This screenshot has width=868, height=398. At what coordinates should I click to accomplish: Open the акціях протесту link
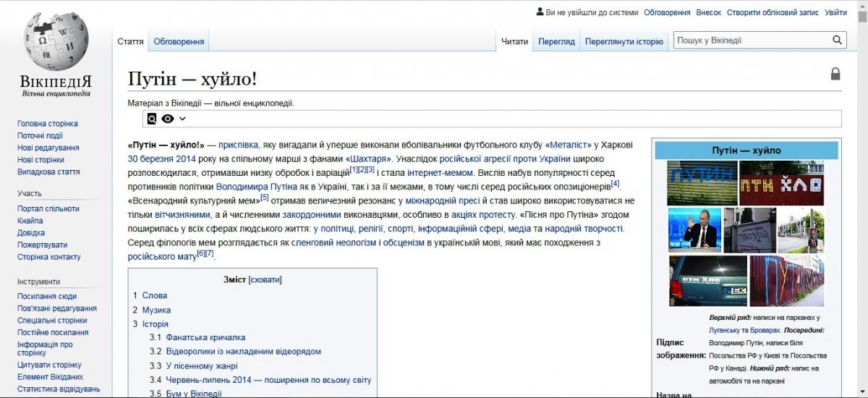click(x=483, y=214)
